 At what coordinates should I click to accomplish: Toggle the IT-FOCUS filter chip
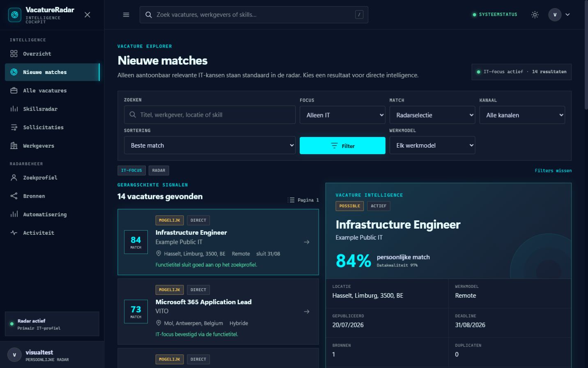(x=131, y=170)
